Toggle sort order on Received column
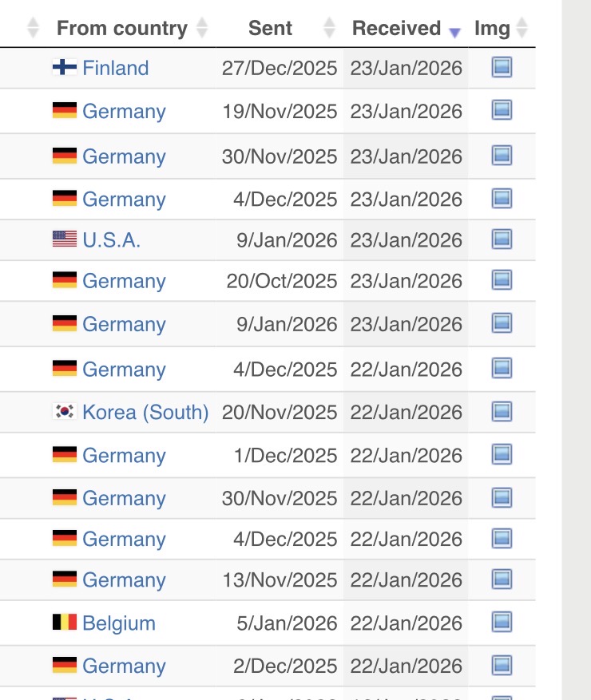Image resolution: width=591 pixels, height=700 pixels. pos(397,29)
